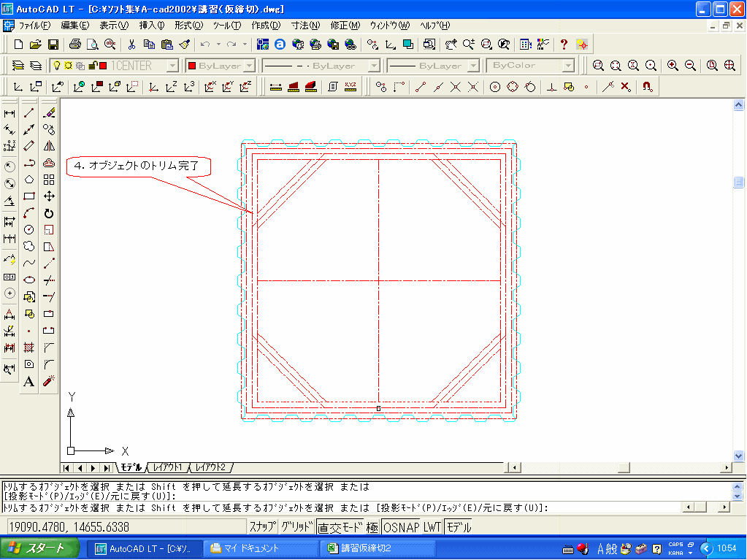
Task: Select the Rectangle draw tool
Action: tap(29, 196)
